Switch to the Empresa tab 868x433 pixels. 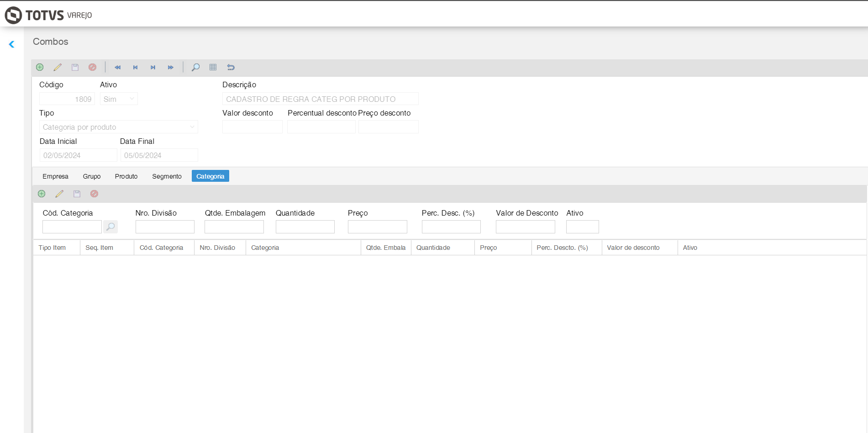coord(55,176)
